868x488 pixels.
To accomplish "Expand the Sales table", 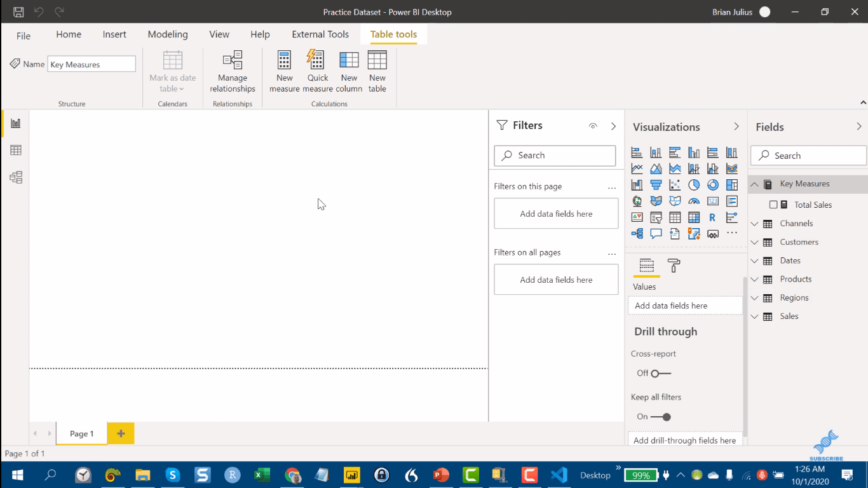I will 755,316.
